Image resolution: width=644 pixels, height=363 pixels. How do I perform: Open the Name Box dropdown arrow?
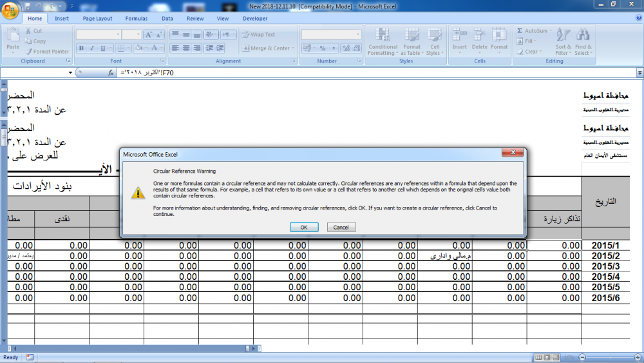70,73
